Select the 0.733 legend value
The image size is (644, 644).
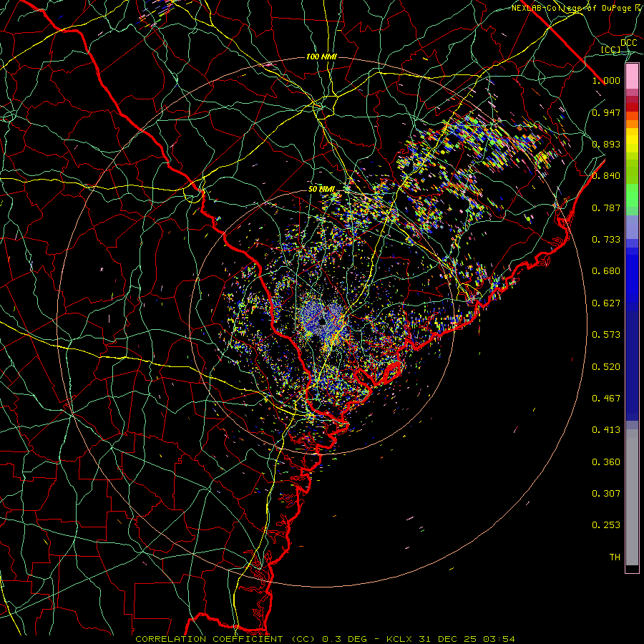(x=606, y=240)
